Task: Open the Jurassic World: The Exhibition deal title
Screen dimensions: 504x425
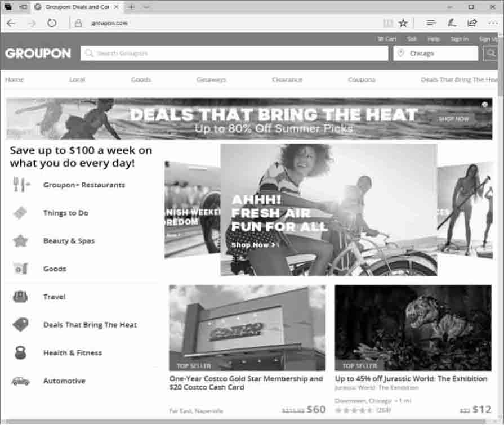Action: (411, 379)
